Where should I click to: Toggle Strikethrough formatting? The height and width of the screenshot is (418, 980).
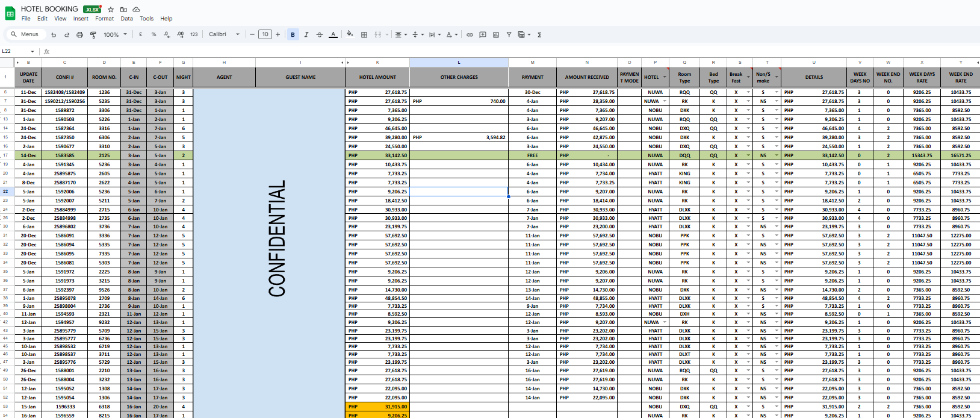tap(320, 35)
